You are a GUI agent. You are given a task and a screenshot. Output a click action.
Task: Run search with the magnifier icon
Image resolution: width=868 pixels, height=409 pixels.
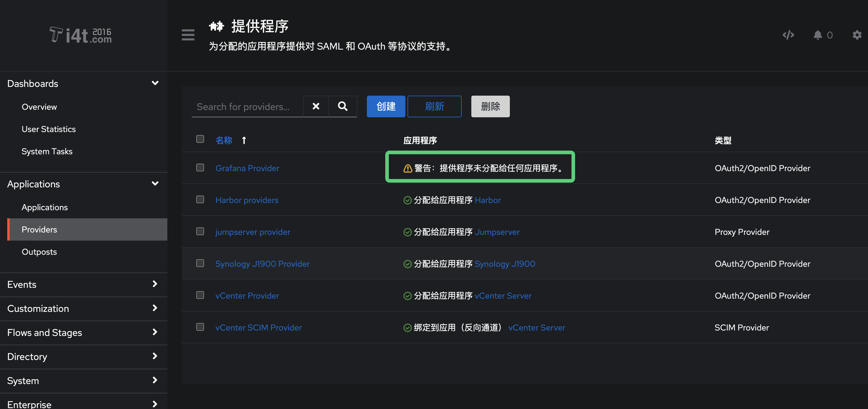342,106
